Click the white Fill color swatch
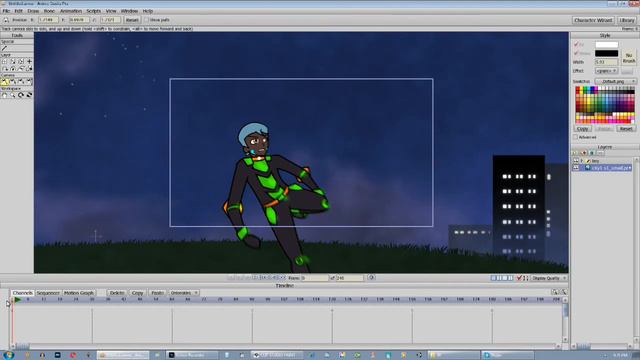The height and width of the screenshot is (360, 640). click(607, 44)
